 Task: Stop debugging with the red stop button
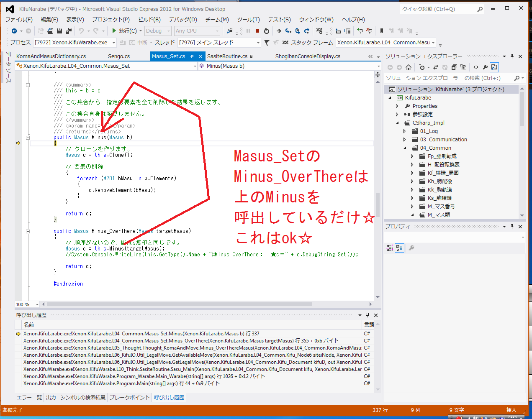[x=257, y=31]
